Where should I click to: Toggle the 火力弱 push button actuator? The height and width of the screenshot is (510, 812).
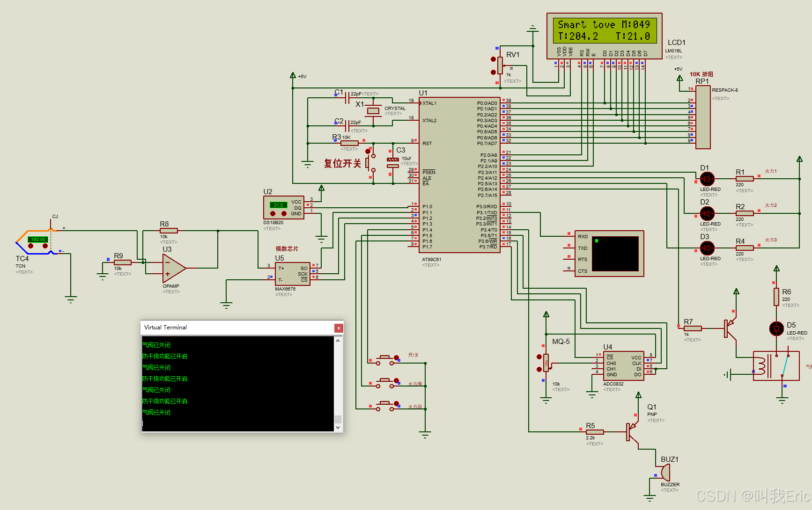[396, 404]
